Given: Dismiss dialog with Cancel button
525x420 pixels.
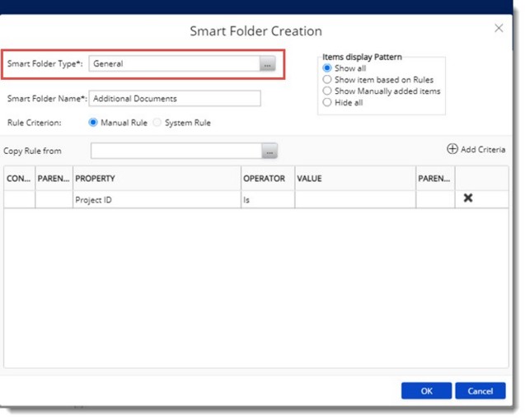Looking at the screenshot, I should click(480, 391).
